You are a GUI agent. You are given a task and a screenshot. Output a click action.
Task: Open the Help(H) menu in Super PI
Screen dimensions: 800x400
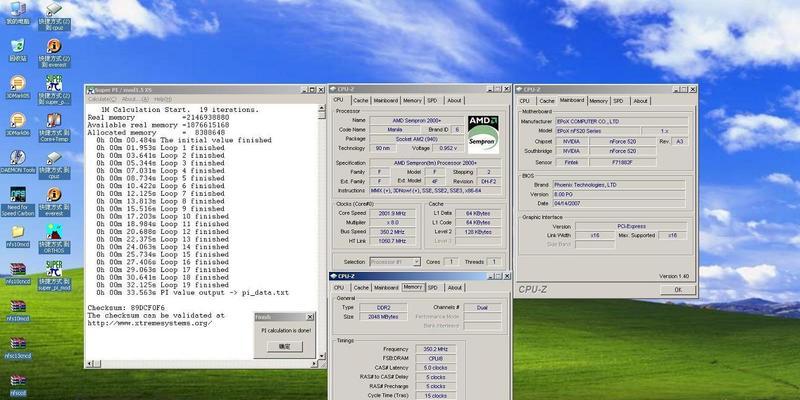click(x=163, y=99)
